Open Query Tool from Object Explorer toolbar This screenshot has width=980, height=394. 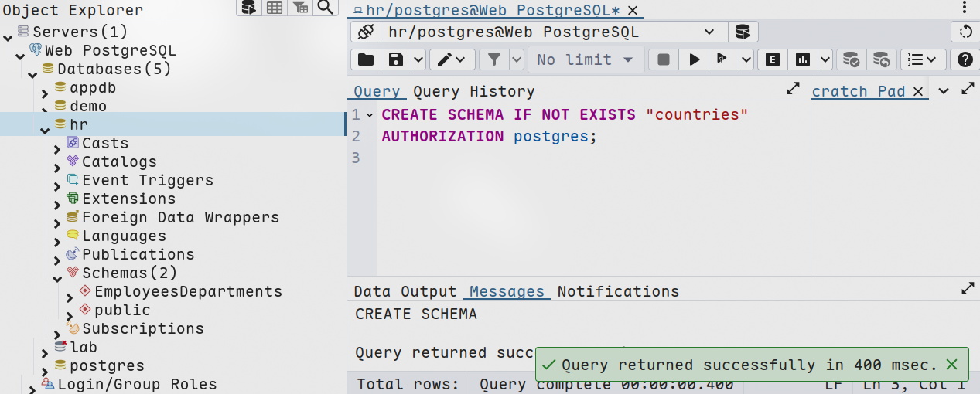pyautogui.click(x=248, y=8)
